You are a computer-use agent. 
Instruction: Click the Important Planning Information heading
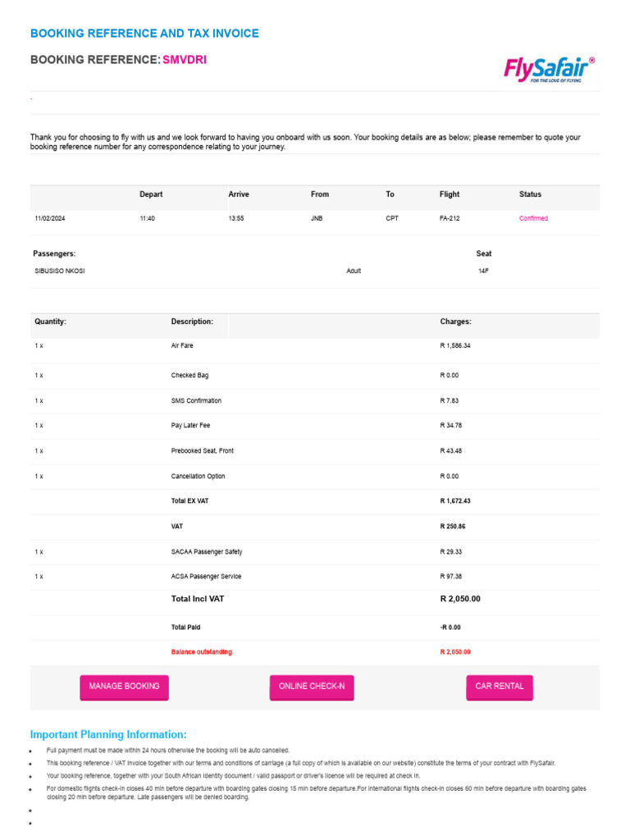point(108,734)
